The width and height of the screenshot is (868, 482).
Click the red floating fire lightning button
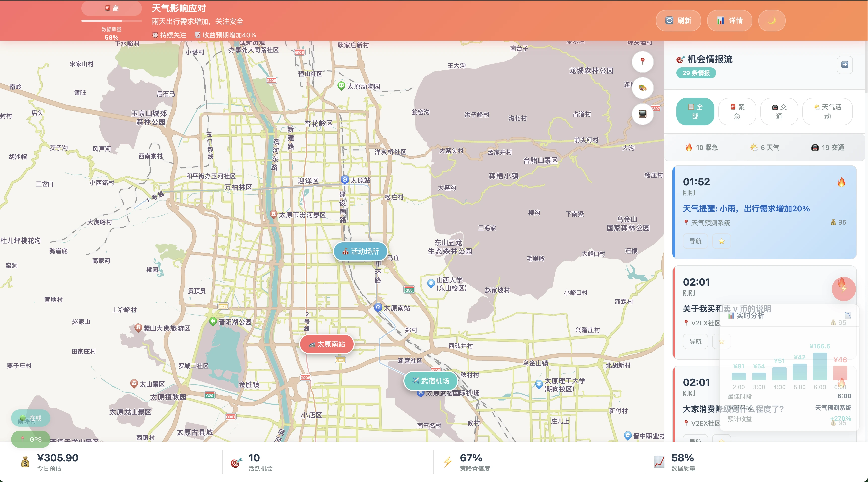[843, 289]
